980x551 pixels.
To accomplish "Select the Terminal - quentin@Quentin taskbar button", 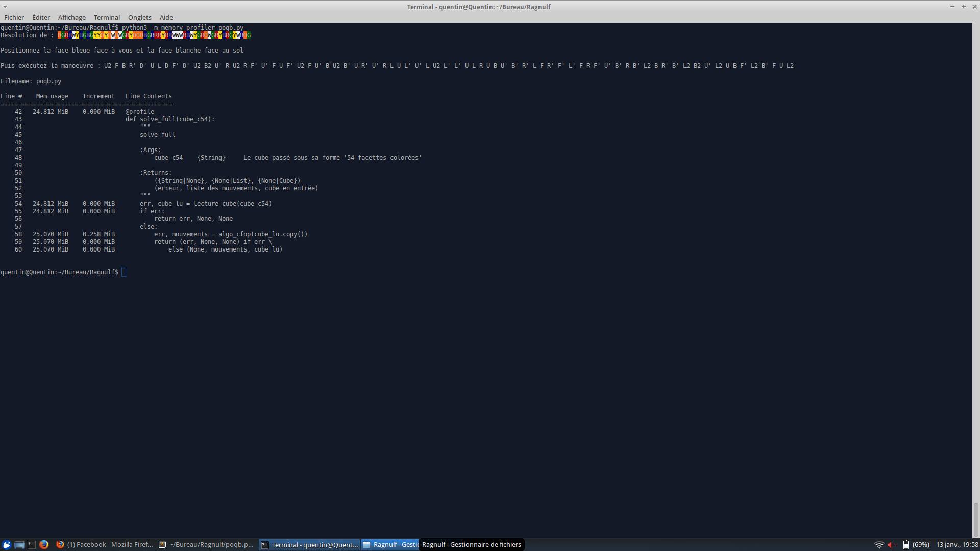I will [309, 544].
